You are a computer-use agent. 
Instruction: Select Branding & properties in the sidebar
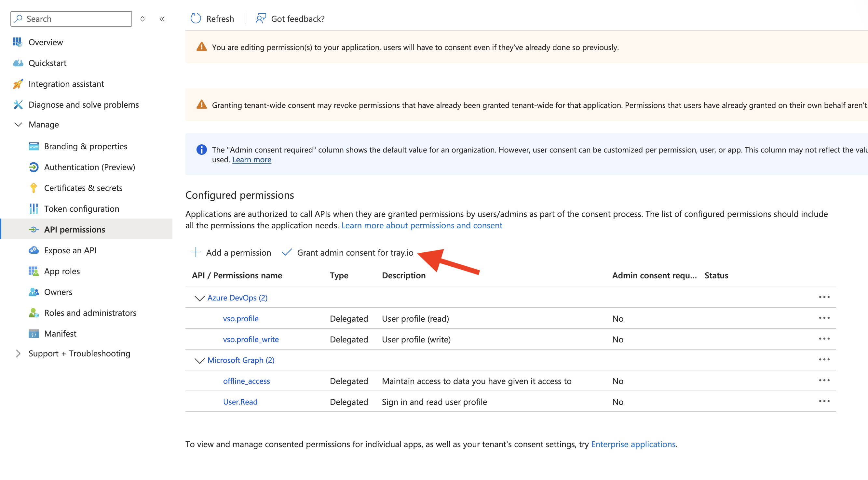(86, 146)
